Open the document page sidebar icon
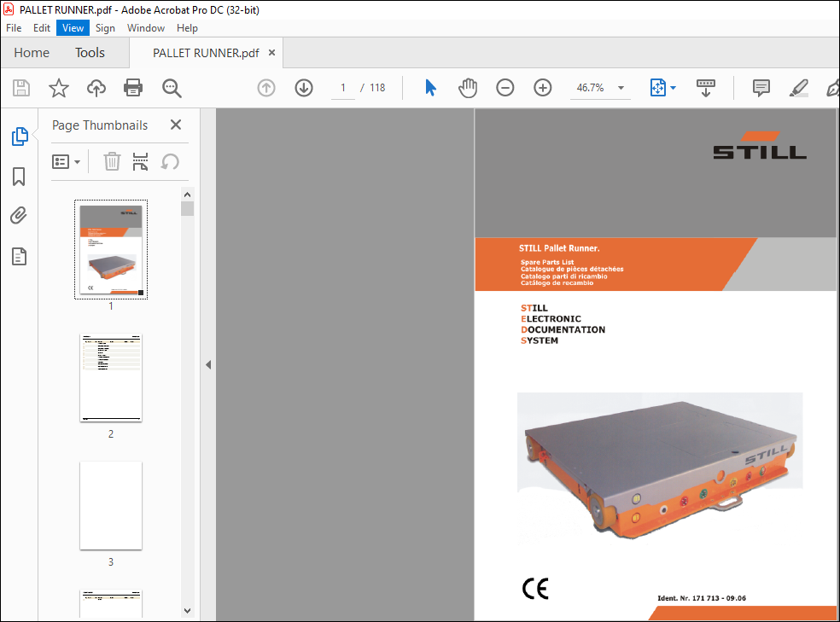Screen dimensions: 840x622 click(x=20, y=257)
